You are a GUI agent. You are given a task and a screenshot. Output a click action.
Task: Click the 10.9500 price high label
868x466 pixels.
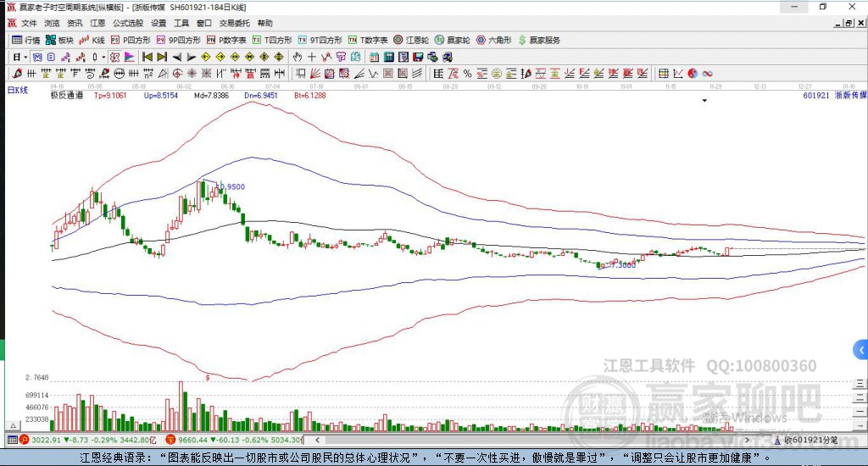click(232, 187)
